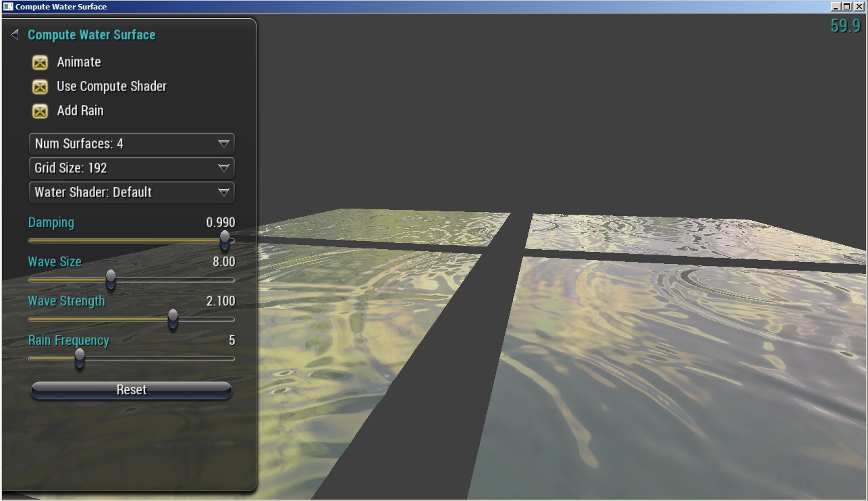Click the Wave Strength slider handle
The width and height of the screenshot is (868, 501).
click(173, 319)
